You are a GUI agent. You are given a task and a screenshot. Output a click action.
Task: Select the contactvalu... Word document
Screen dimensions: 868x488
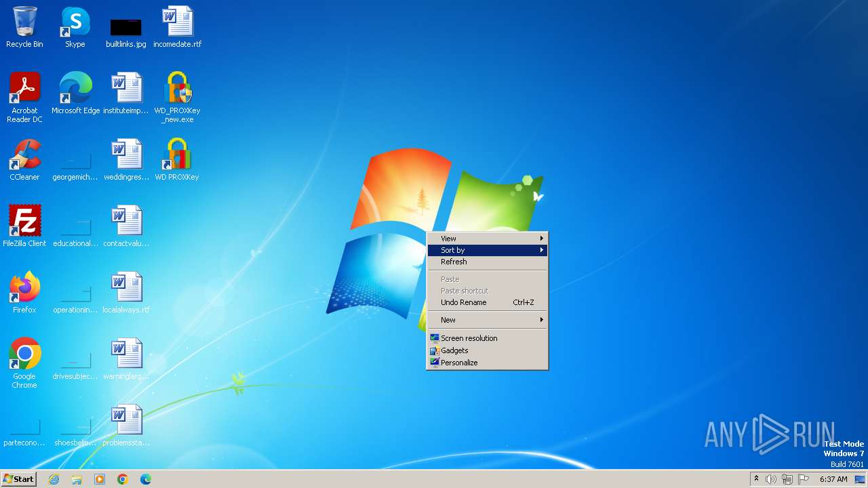click(126, 226)
